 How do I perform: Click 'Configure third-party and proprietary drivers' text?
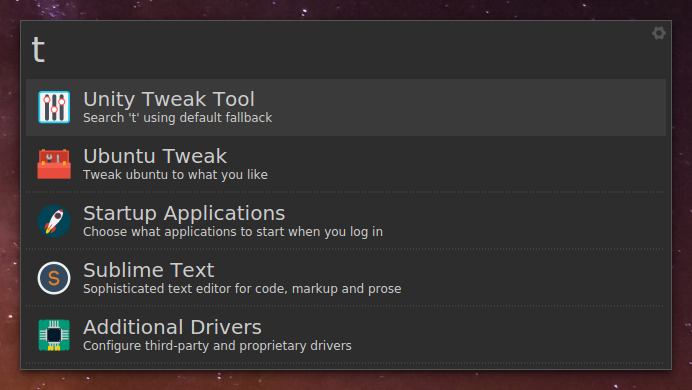[217, 345]
